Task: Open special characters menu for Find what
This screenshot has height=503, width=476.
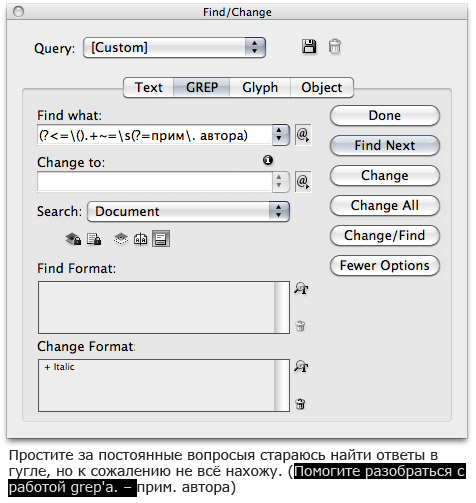Action: click(303, 135)
